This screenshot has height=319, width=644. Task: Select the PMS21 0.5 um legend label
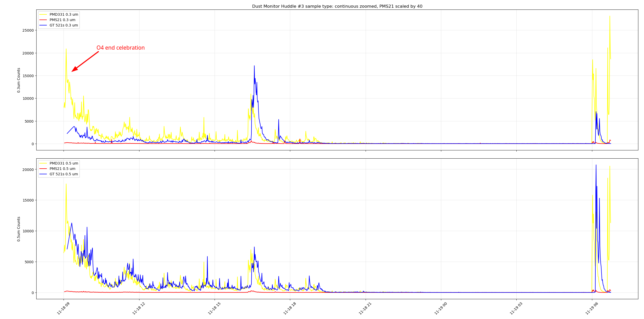pos(62,169)
